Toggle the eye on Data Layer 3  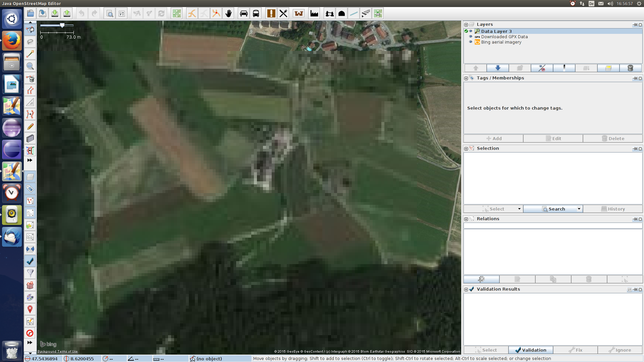coord(471,31)
